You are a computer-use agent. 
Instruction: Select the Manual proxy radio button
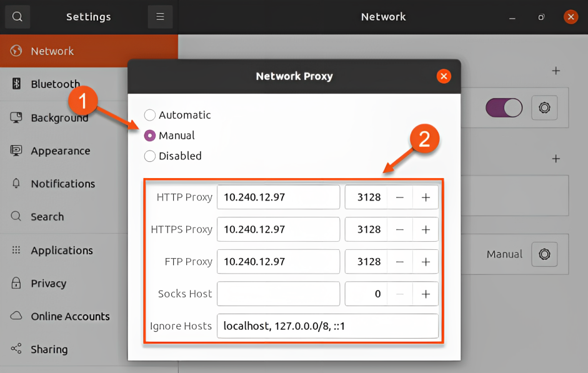tap(149, 136)
